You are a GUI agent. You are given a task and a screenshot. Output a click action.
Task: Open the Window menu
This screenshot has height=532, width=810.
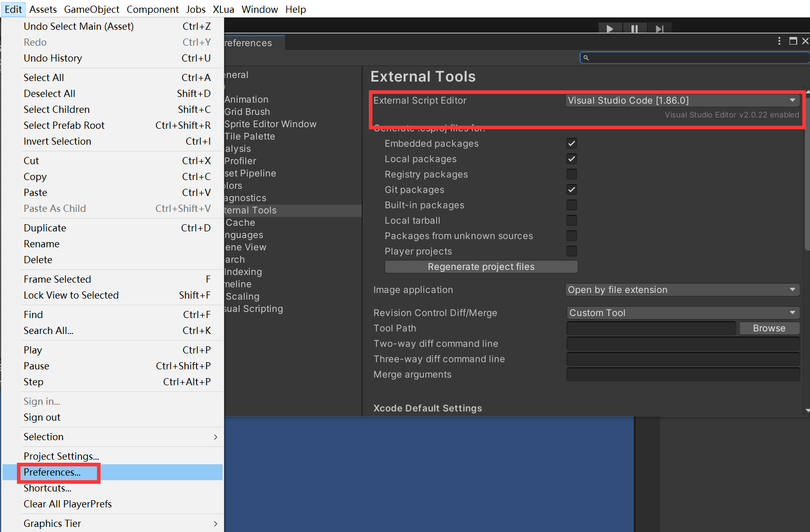tap(260, 9)
